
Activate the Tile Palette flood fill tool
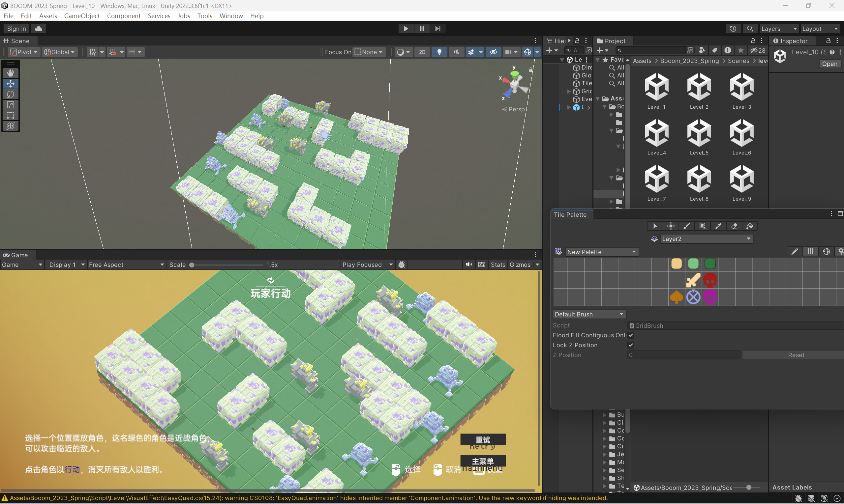[750, 226]
